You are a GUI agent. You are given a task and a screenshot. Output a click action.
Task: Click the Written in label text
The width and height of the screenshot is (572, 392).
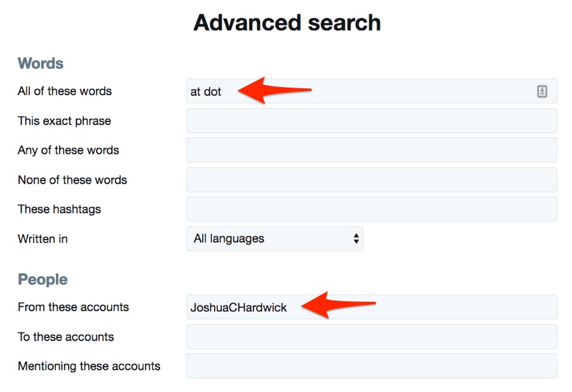point(43,239)
